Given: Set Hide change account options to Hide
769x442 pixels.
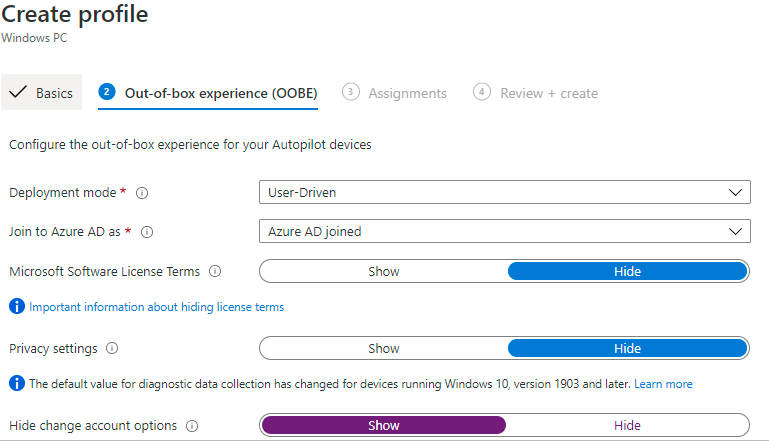Looking at the screenshot, I should pos(627,425).
